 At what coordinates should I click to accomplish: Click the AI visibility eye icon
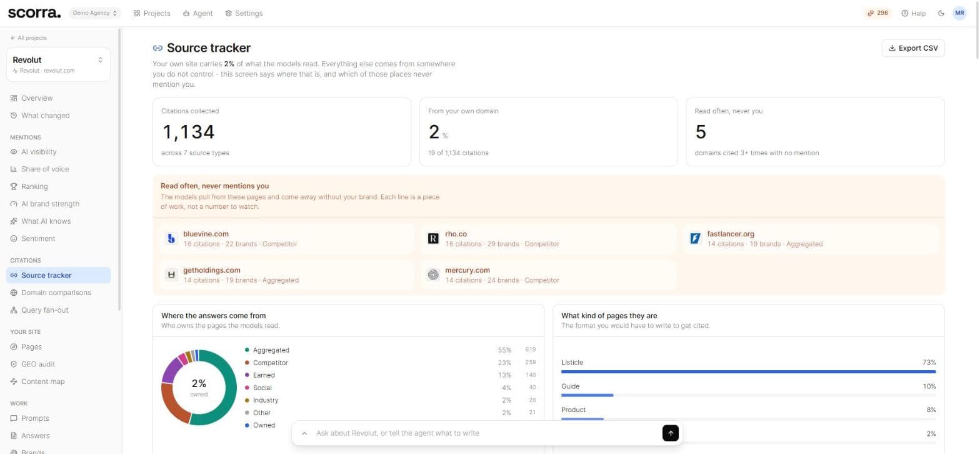tap(14, 152)
